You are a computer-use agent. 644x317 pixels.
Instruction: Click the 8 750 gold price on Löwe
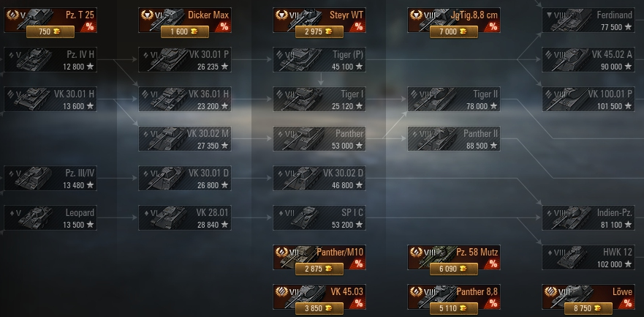(x=588, y=308)
